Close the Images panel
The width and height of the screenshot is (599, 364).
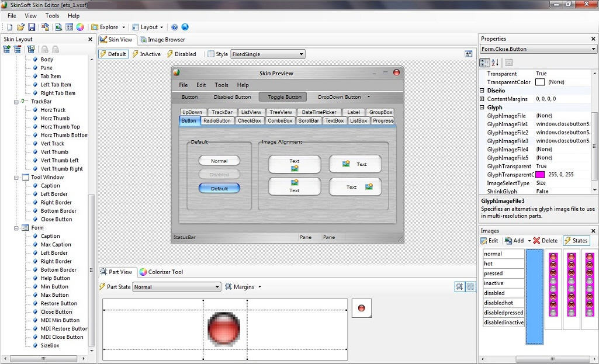pyautogui.click(x=593, y=231)
